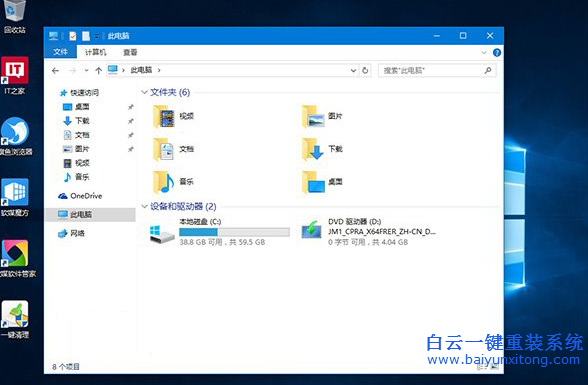Click the pin icon beside 桌面

pyautogui.click(x=130, y=107)
